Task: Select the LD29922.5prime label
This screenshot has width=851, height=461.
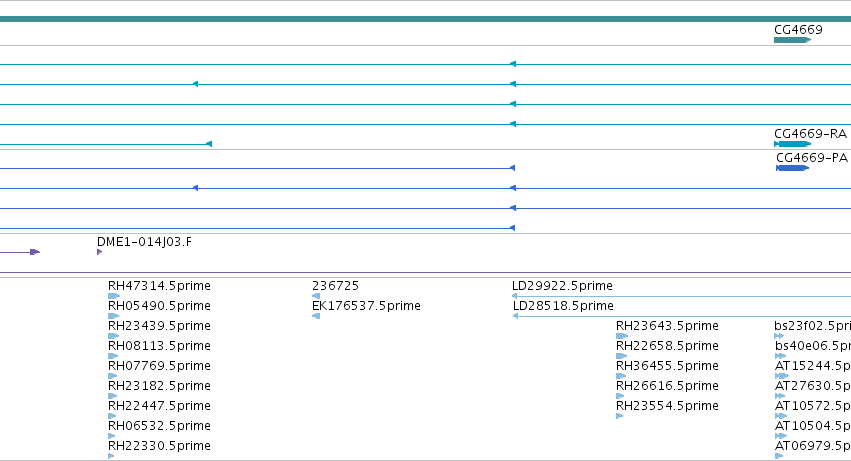Action: 562,286
